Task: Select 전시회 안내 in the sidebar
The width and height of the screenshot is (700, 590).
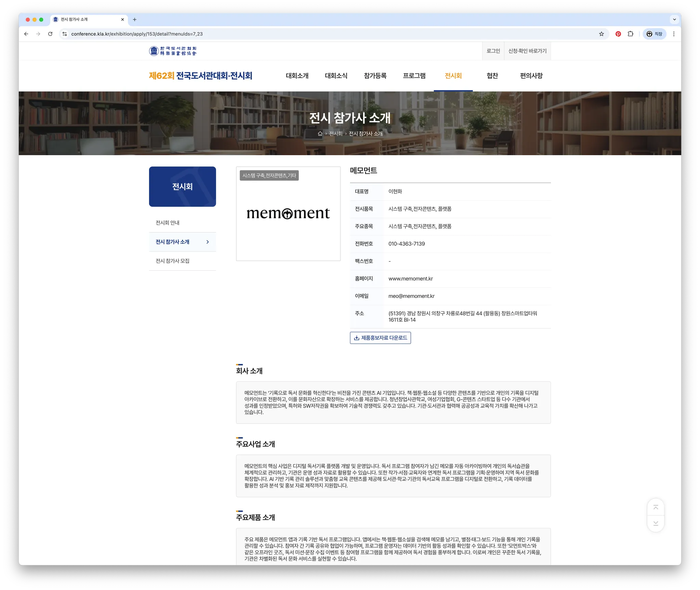Action: (167, 223)
